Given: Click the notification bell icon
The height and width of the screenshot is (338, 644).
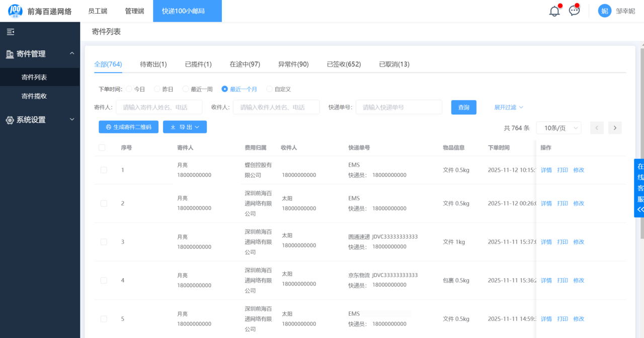Looking at the screenshot, I should coord(554,11).
